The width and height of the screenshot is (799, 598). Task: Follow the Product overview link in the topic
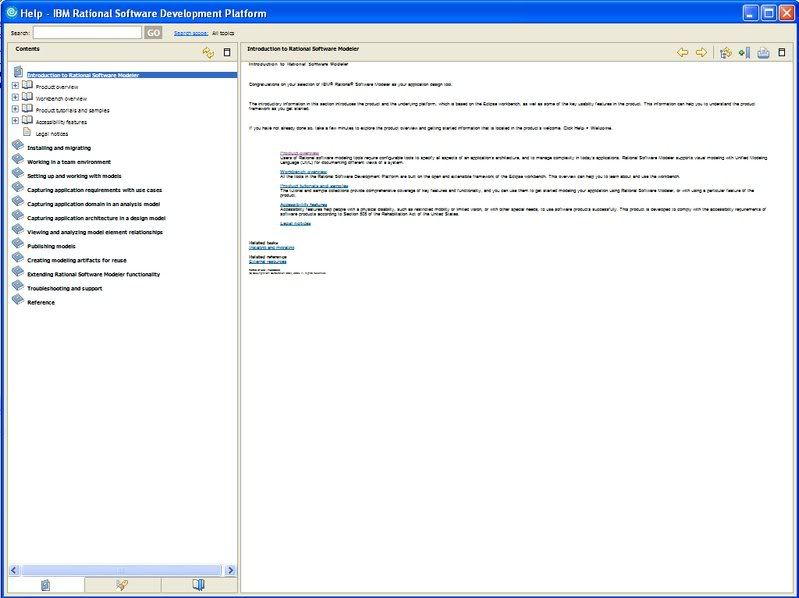tap(300, 153)
